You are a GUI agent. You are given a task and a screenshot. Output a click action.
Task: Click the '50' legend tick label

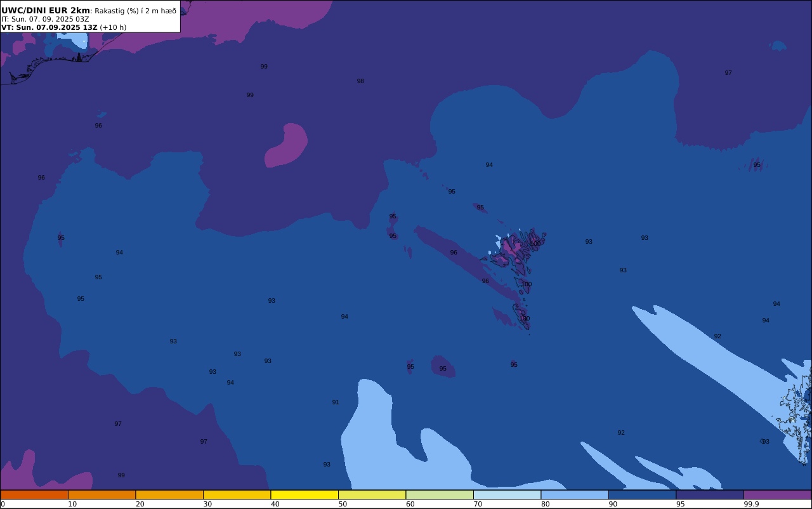tap(343, 504)
